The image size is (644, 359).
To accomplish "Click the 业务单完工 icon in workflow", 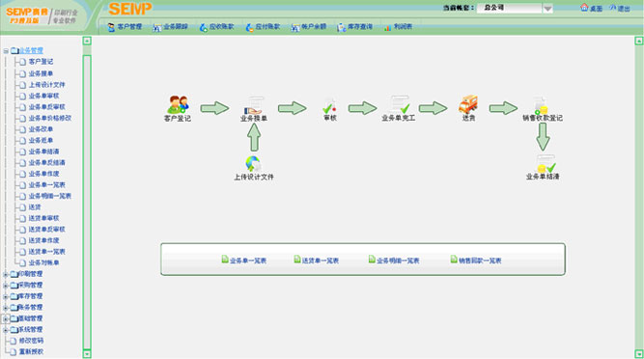I will 400,104.
